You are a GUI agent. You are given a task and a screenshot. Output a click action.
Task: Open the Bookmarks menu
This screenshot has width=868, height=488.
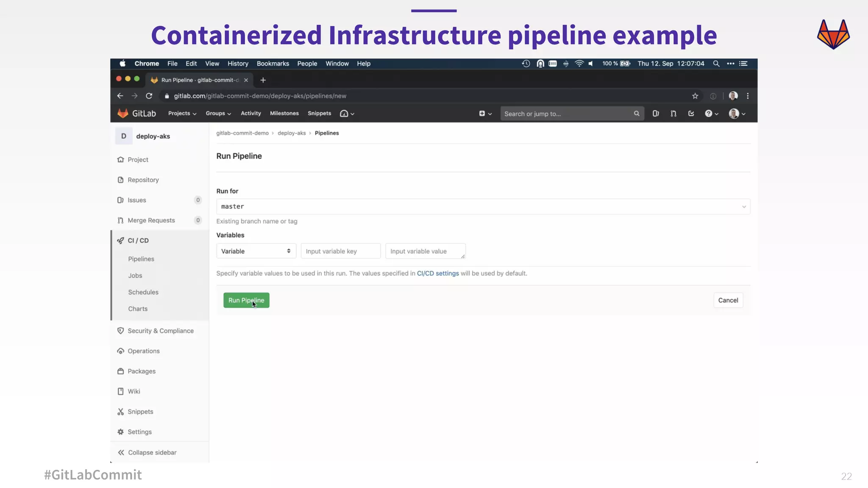273,64
